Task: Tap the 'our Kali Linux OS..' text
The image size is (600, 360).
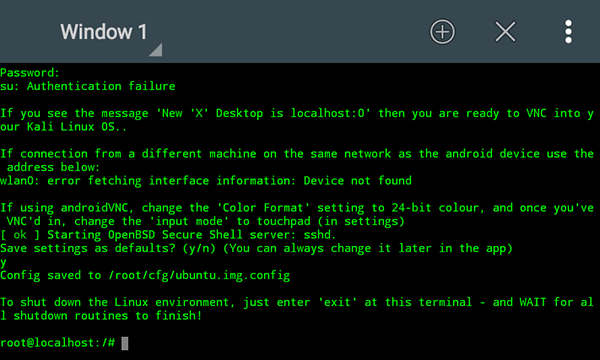Action: point(64,127)
